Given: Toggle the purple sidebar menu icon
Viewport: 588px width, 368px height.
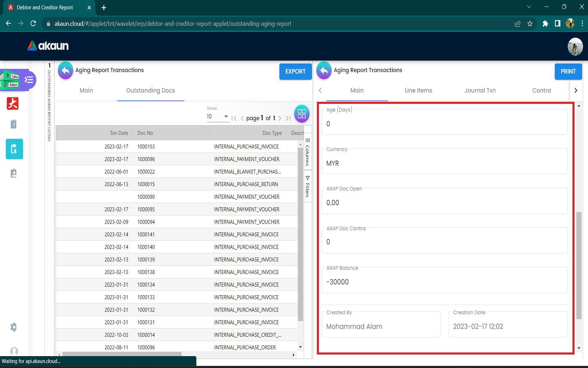Looking at the screenshot, I should coord(29,80).
